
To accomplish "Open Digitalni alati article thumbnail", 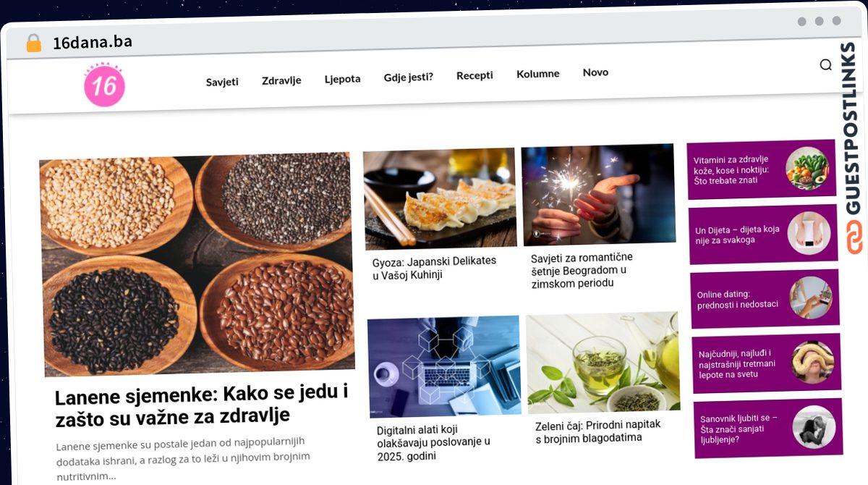I will [x=443, y=366].
